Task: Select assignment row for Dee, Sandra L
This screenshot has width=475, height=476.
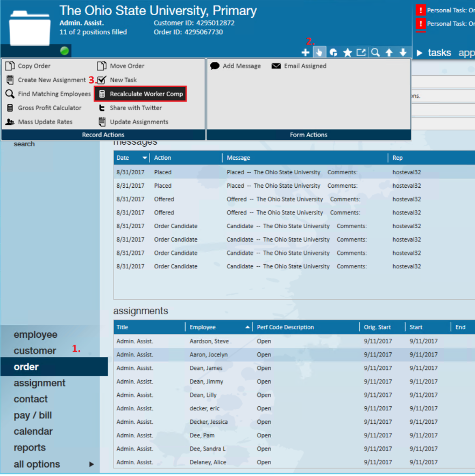Action: pyautogui.click(x=294, y=449)
